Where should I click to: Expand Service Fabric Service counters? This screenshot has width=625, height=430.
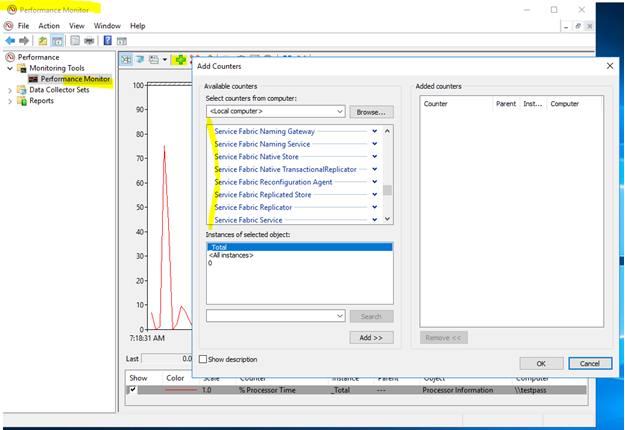coord(375,220)
